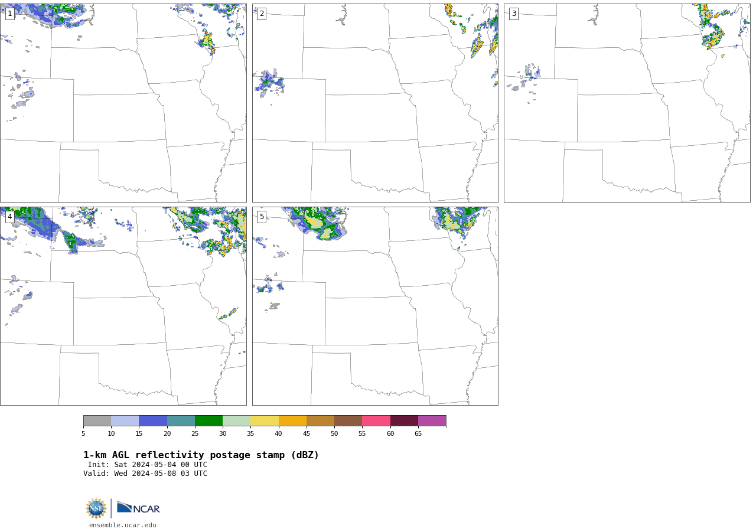Click the maroon 60-65 dBZ swatch
This screenshot has height=532, width=756.
click(x=404, y=420)
